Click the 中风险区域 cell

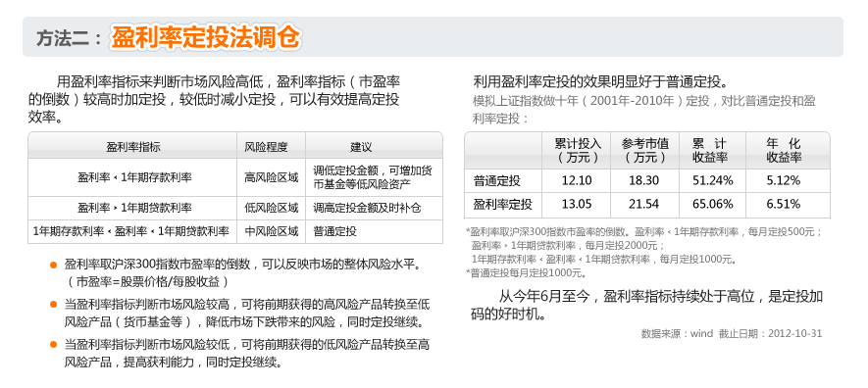pos(272,231)
